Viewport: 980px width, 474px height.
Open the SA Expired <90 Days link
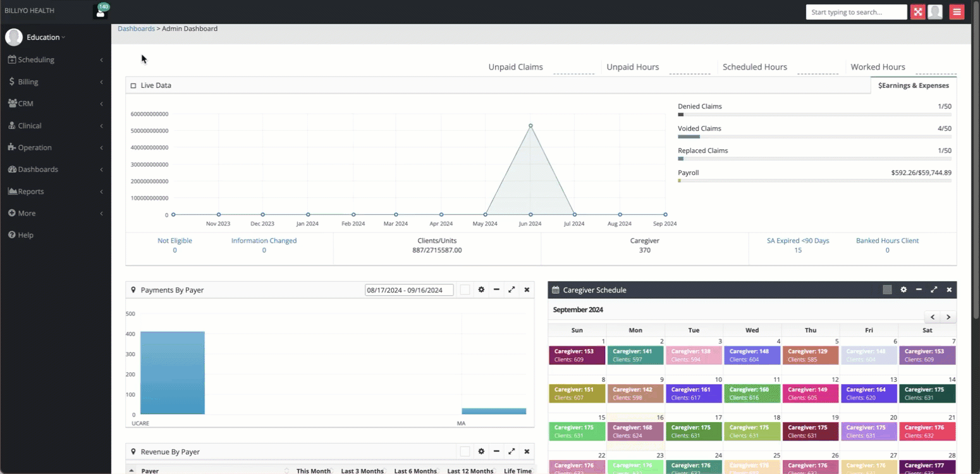click(x=797, y=241)
